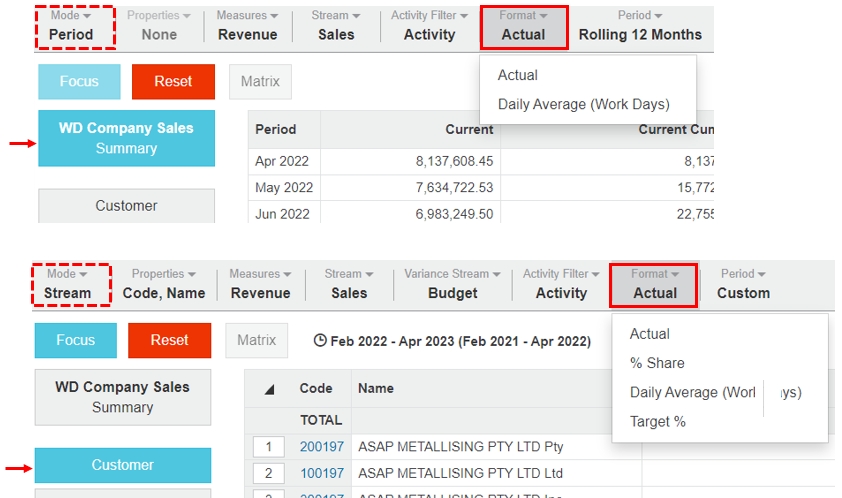Click the red Reset button in top panel

(x=173, y=82)
